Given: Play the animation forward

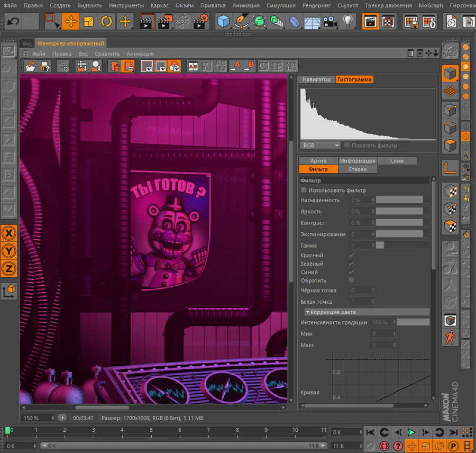Looking at the screenshot, I should 411,432.
